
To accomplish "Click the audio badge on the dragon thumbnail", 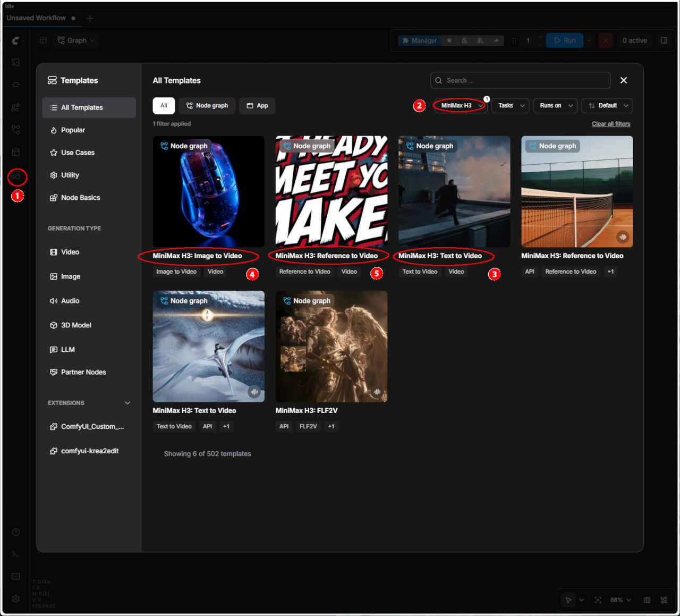I will (x=254, y=392).
